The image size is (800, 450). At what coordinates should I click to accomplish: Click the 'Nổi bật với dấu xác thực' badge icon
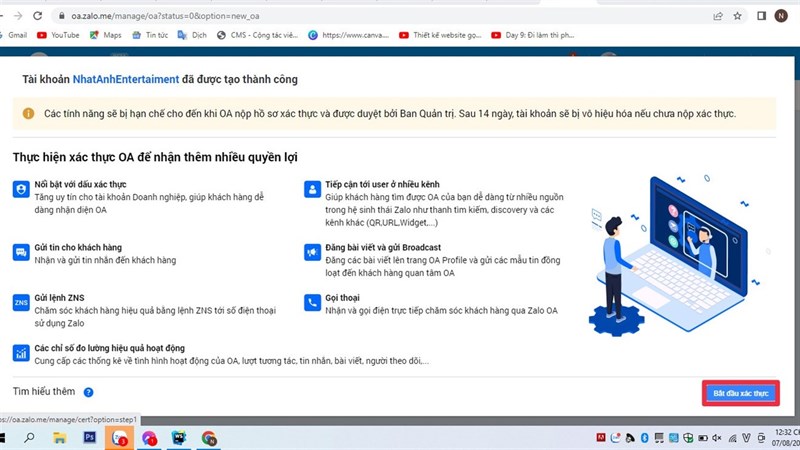(20, 188)
